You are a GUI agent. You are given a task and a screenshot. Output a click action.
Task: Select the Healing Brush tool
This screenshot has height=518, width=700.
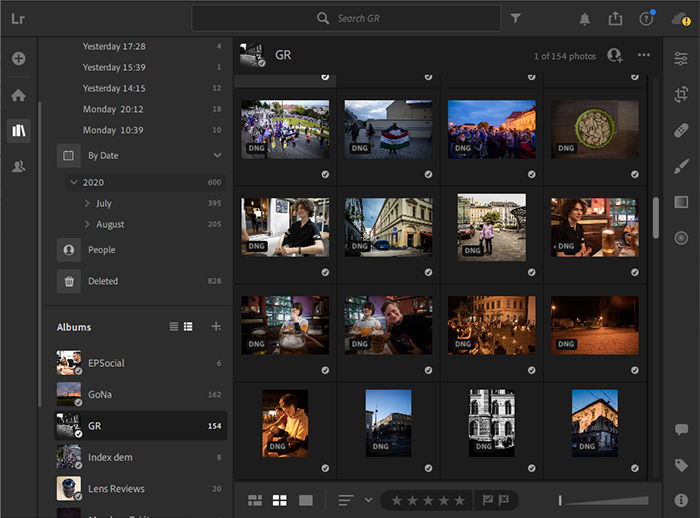[x=681, y=130]
